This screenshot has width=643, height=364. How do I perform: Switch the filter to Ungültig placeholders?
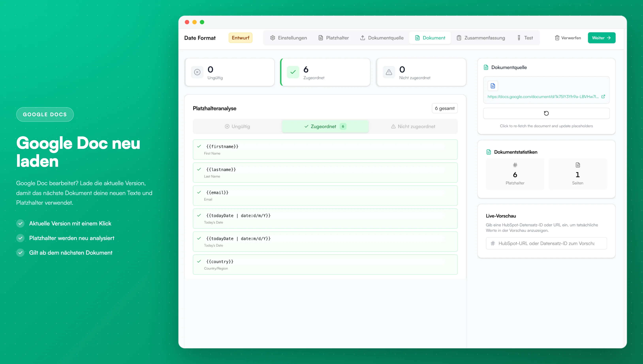[237, 127]
